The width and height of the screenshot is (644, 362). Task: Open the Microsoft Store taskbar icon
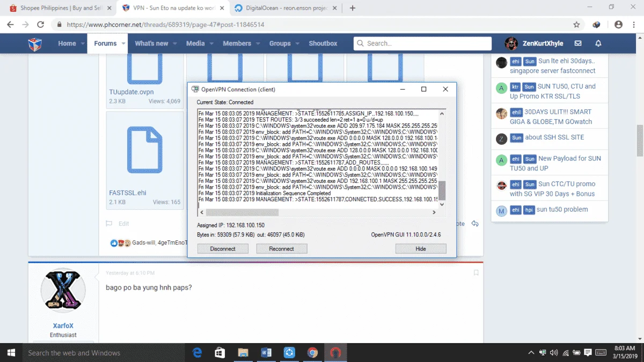[x=220, y=352]
